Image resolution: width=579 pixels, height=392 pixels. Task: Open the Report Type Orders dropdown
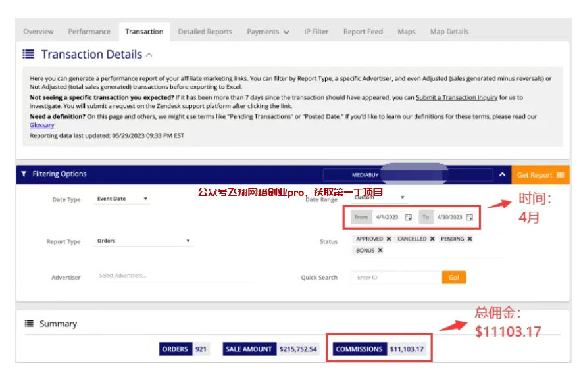tap(143, 241)
